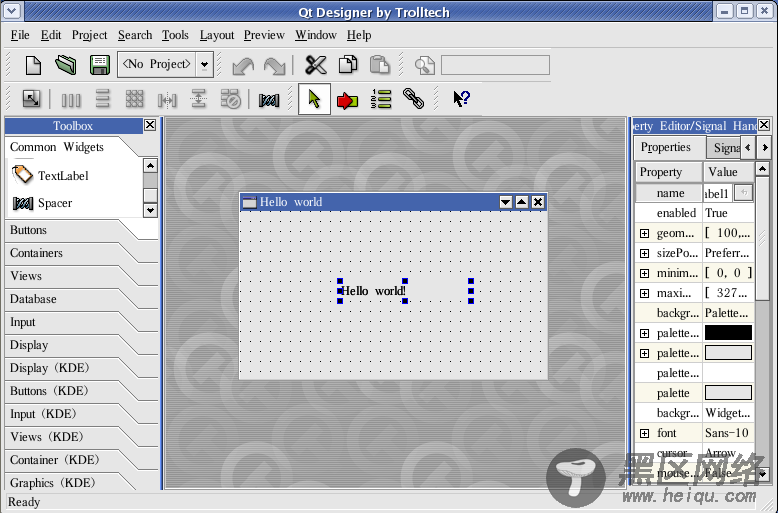
Task: Expand the minimumSize property row
Action: point(644,273)
